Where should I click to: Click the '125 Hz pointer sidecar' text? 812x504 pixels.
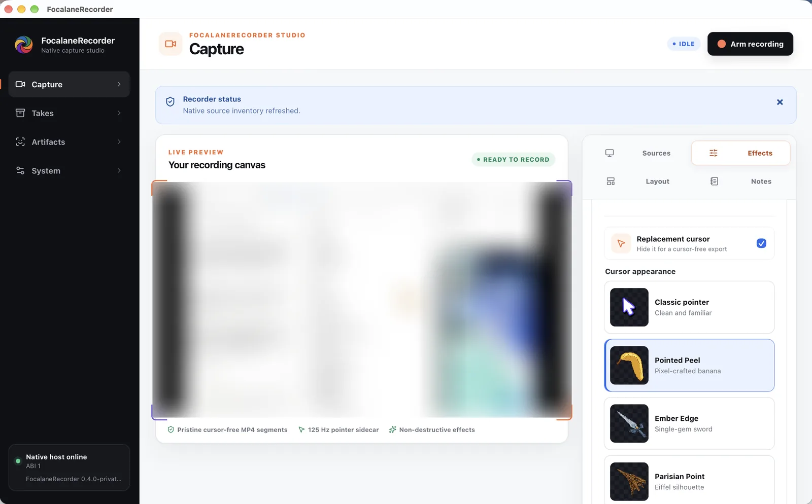[x=343, y=429]
